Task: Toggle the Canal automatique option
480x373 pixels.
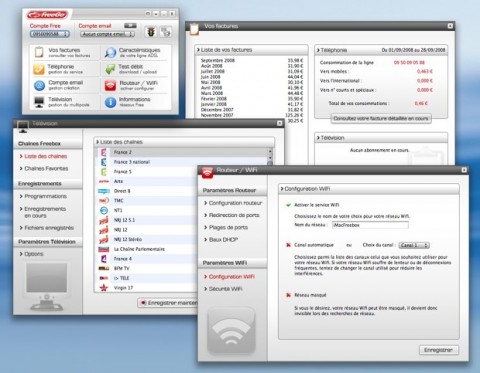Action: [288, 245]
